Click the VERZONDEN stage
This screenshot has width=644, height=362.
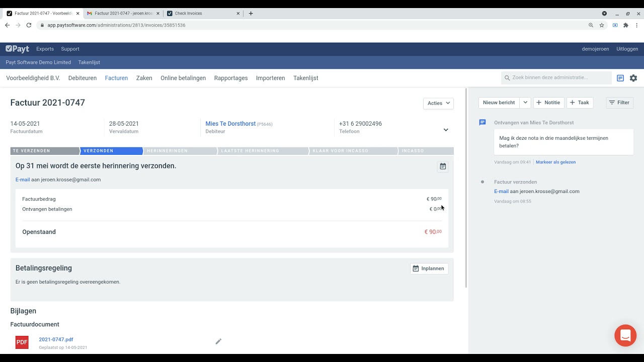tap(111, 151)
